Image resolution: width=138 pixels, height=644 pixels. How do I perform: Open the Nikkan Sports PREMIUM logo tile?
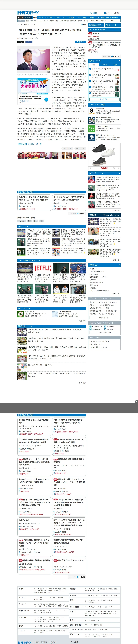[92, 138]
